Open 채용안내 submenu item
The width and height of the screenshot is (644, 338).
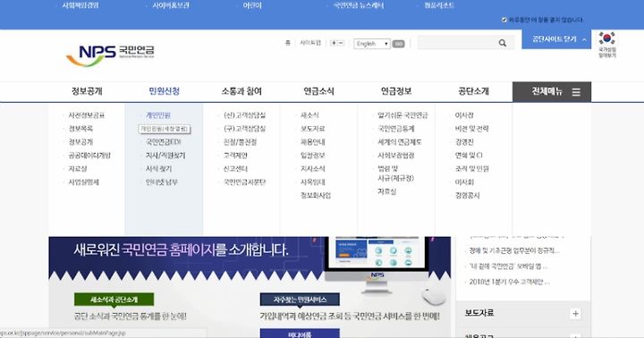[312, 142]
